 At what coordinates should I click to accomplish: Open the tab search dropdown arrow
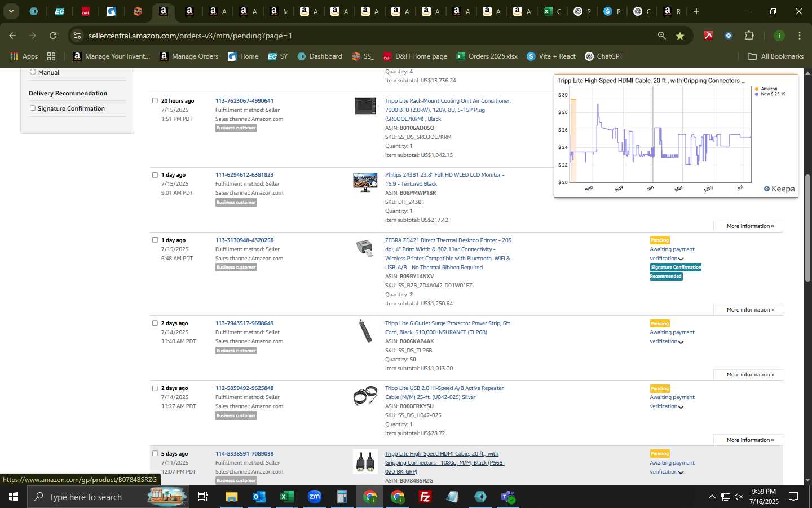tap(11, 11)
